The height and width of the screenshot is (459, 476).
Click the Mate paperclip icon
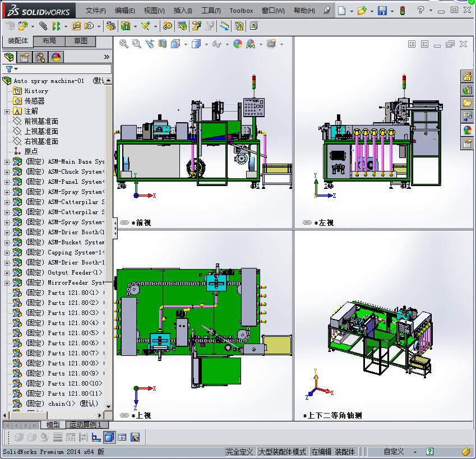tap(43, 26)
